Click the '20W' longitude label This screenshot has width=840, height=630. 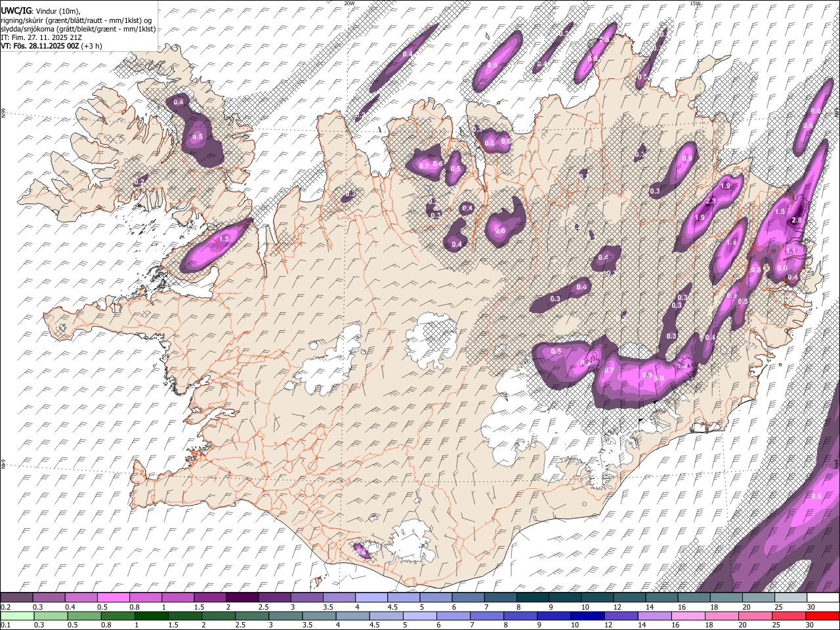click(x=350, y=3)
